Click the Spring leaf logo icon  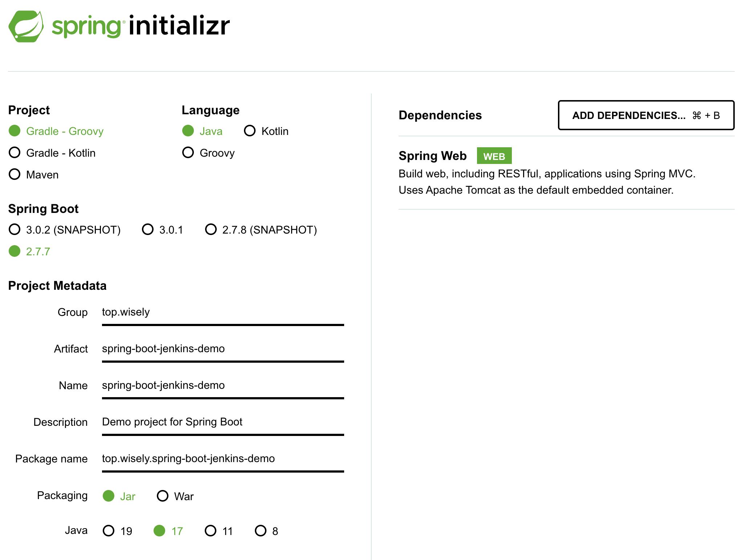coord(26,26)
